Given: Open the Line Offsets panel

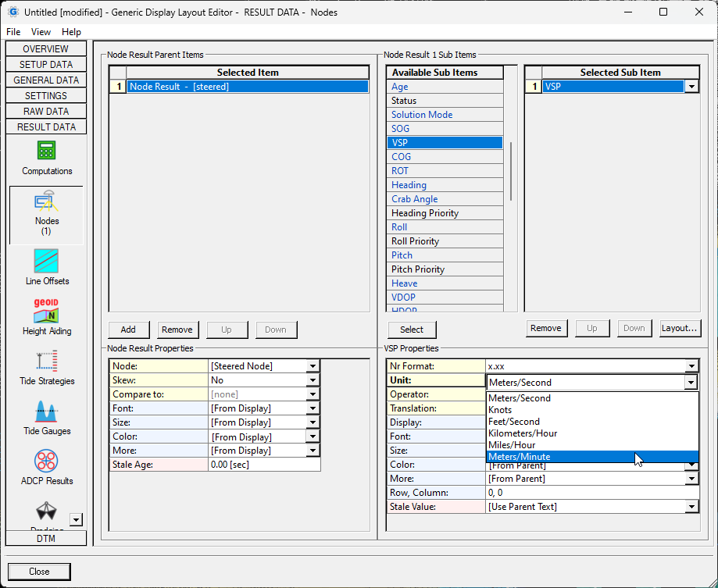Looking at the screenshot, I should pyautogui.click(x=46, y=265).
